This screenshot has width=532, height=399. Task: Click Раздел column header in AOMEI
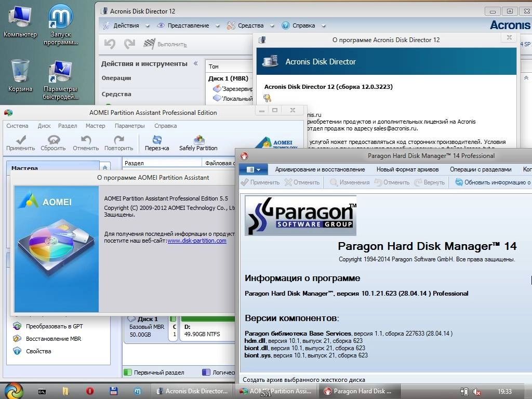(x=162, y=163)
